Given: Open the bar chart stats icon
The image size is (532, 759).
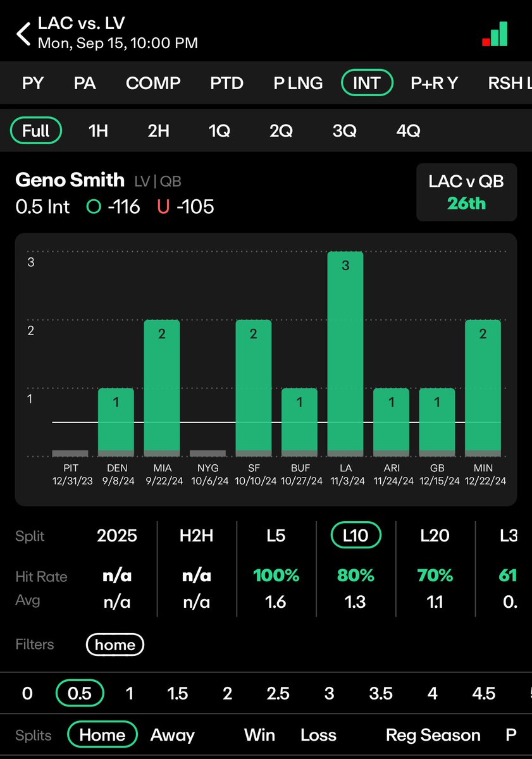Looking at the screenshot, I should [x=494, y=34].
